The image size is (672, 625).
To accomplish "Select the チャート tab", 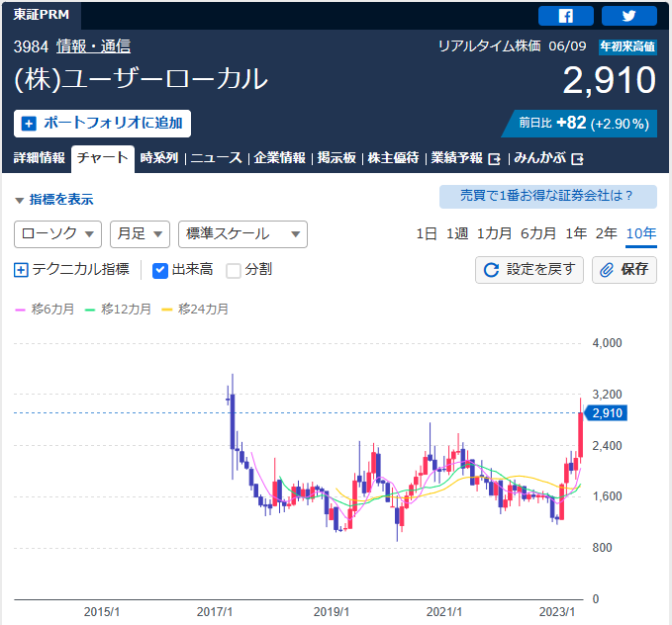I will [102, 158].
